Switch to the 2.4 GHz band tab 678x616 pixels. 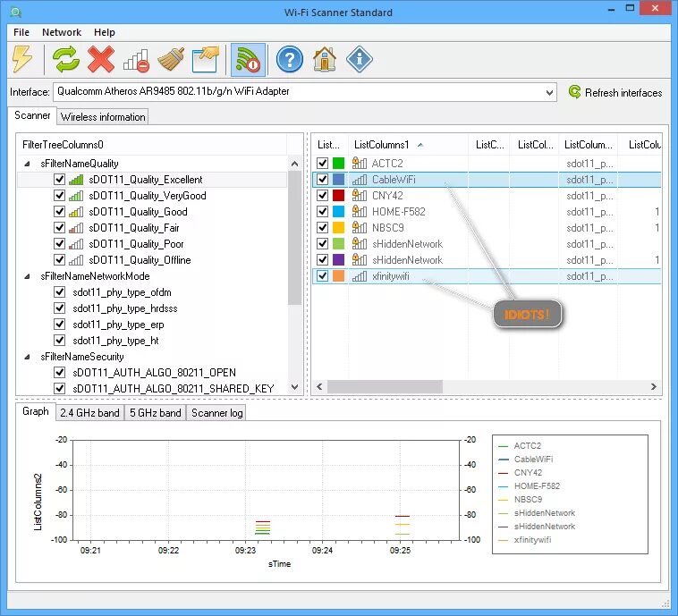[x=90, y=413]
